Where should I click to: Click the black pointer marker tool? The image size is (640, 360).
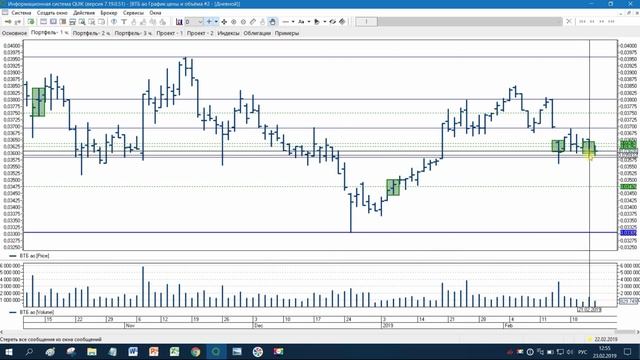click(317, 22)
